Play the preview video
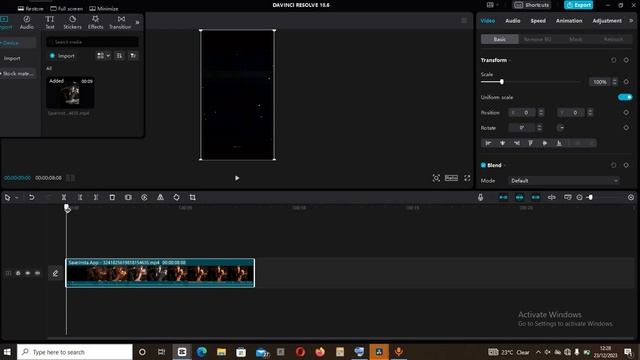The width and height of the screenshot is (640, 360). pos(237,178)
